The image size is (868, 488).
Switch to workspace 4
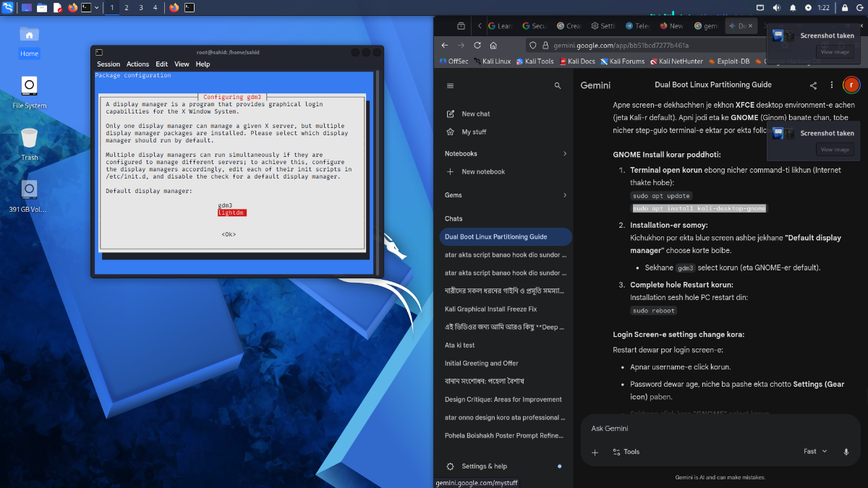(155, 7)
